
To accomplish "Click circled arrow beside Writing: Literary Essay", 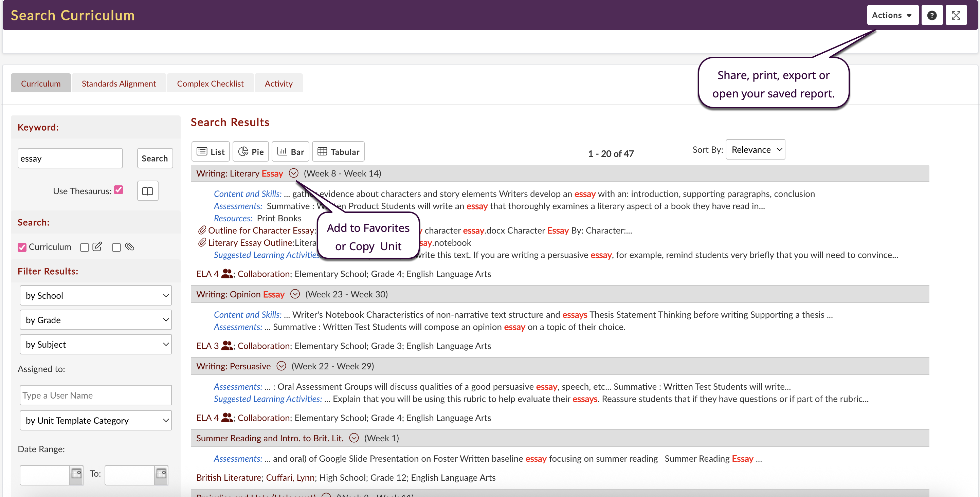I will (x=293, y=173).
